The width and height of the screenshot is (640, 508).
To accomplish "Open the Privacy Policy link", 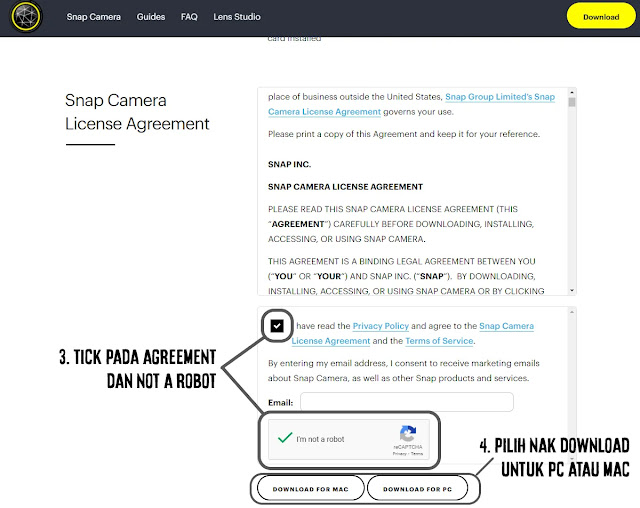I will coord(380,326).
